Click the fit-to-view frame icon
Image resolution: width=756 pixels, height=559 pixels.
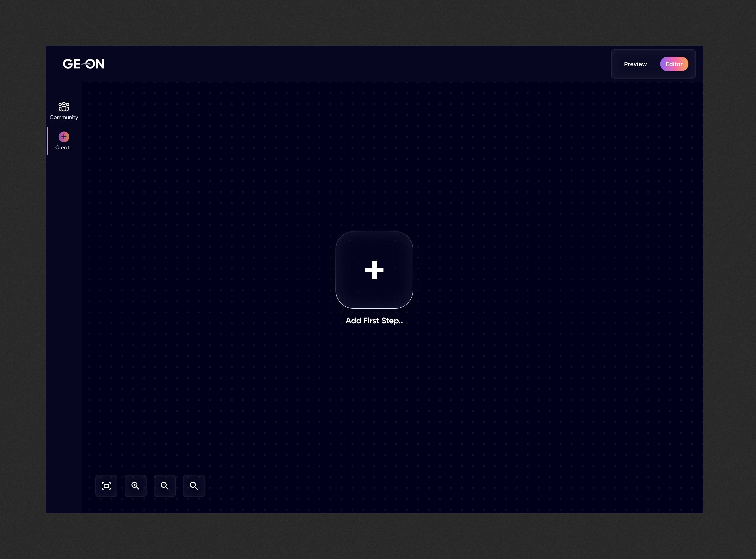(x=106, y=486)
